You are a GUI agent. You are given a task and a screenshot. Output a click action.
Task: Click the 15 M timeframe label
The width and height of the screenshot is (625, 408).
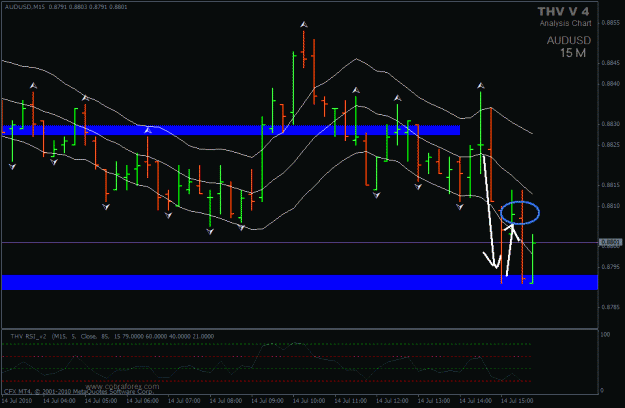tap(573, 53)
